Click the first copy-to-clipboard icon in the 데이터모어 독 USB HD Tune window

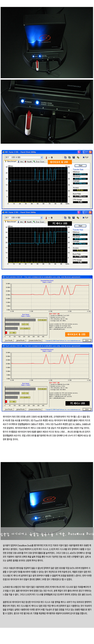pyautogui.click(x=65, y=157)
